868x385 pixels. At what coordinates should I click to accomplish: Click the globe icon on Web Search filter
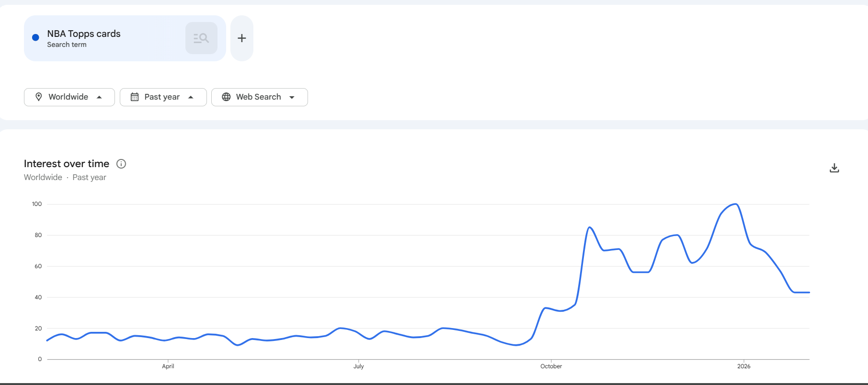(226, 97)
